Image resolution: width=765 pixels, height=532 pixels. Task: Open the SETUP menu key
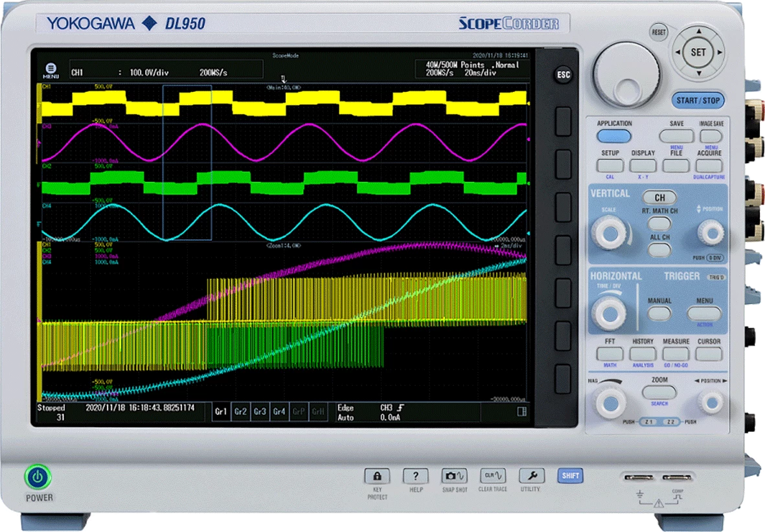pyautogui.click(x=610, y=166)
